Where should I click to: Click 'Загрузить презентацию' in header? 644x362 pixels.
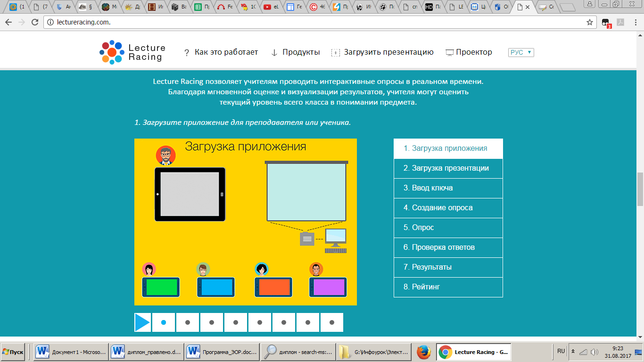(388, 52)
